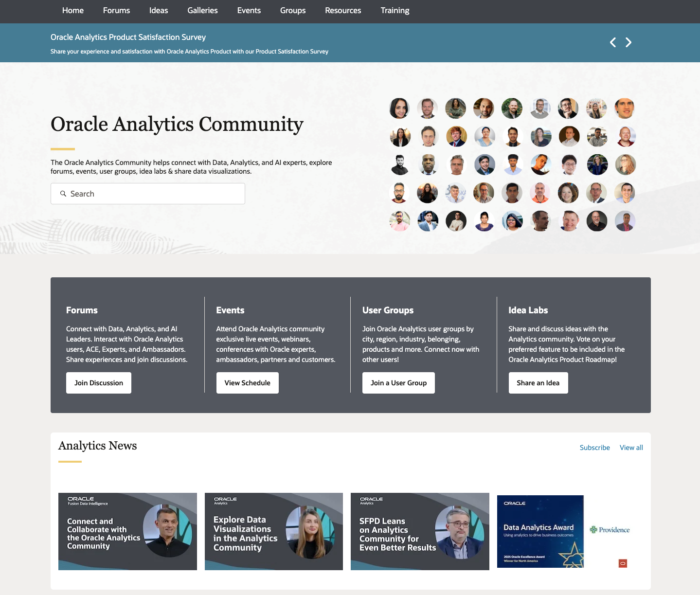Open the Forums menu item
Viewport: 700px width, 595px height.
click(116, 10)
